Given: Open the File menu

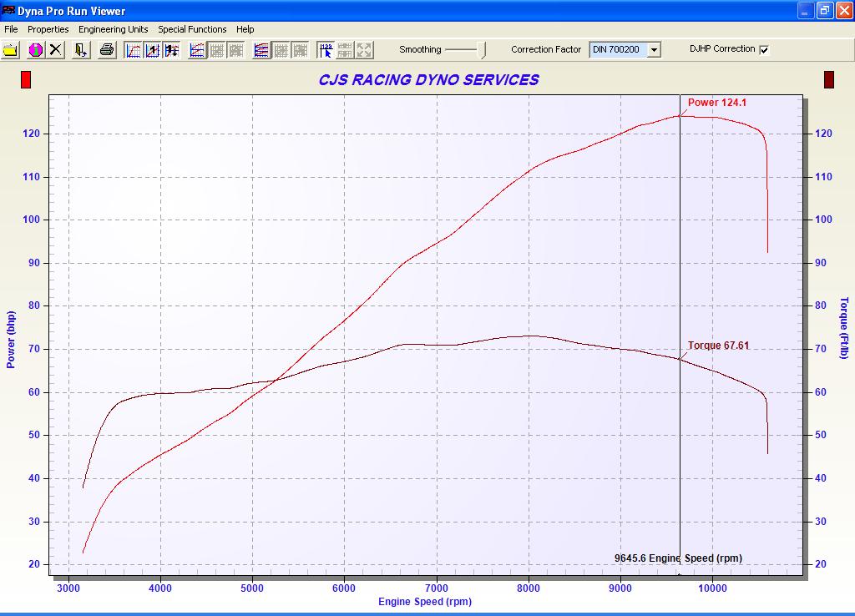Looking at the screenshot, I should (11, 29).
